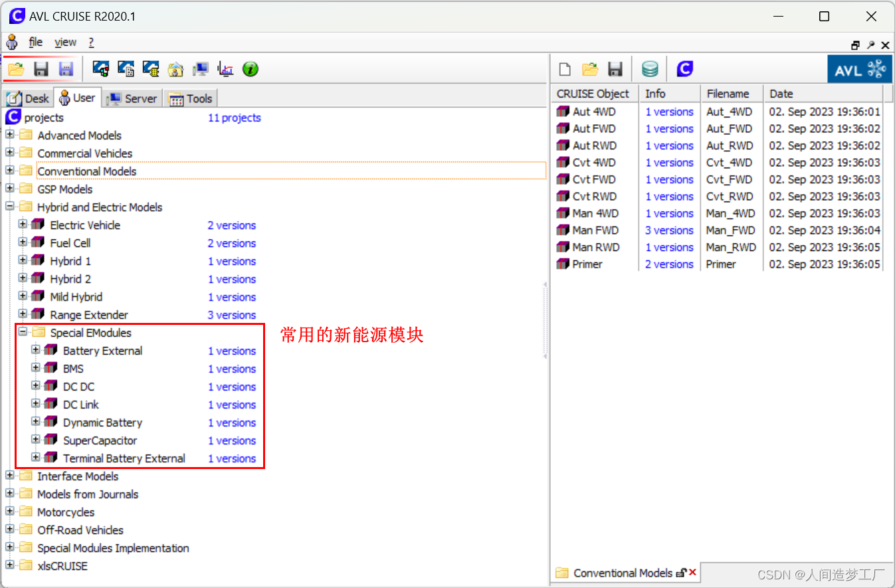The height and width of the screenshot is (588, 895).
Task: Click the panel float/restore icon
Action: click(x=855, y=45)
